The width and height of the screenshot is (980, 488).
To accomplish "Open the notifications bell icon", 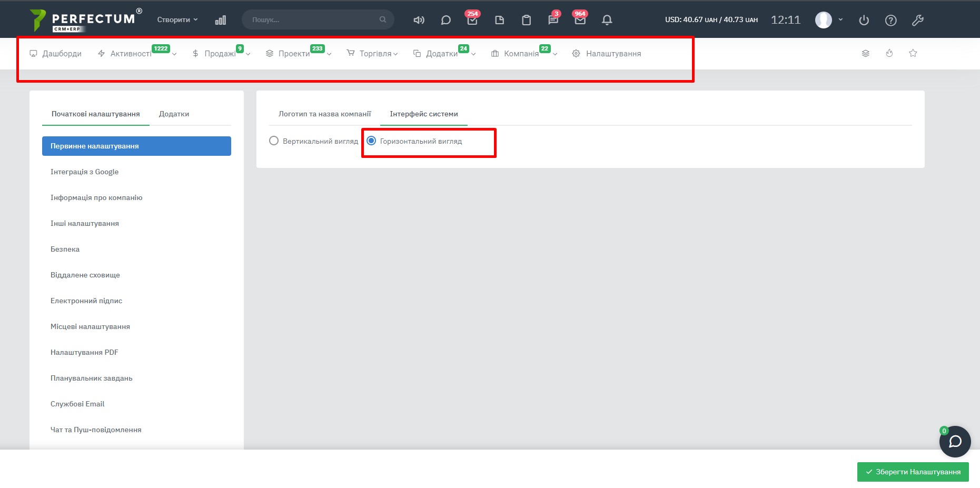I will (x=607, y=20).
